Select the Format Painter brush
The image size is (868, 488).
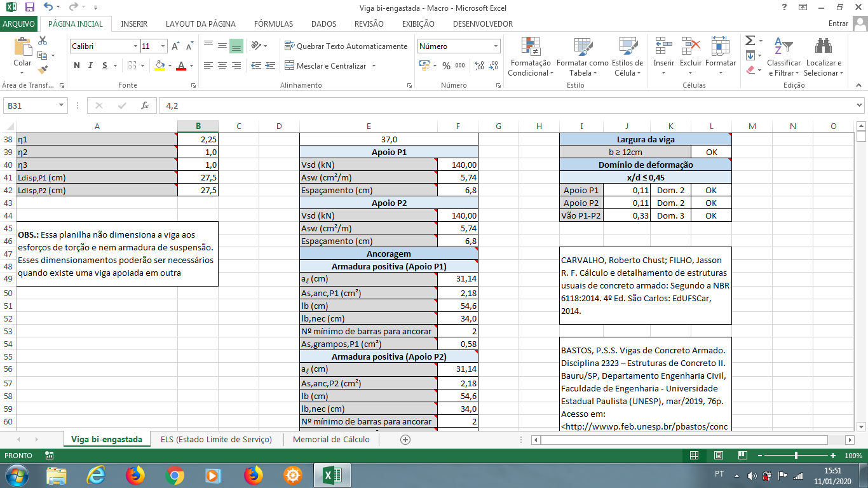coord(43,70)
